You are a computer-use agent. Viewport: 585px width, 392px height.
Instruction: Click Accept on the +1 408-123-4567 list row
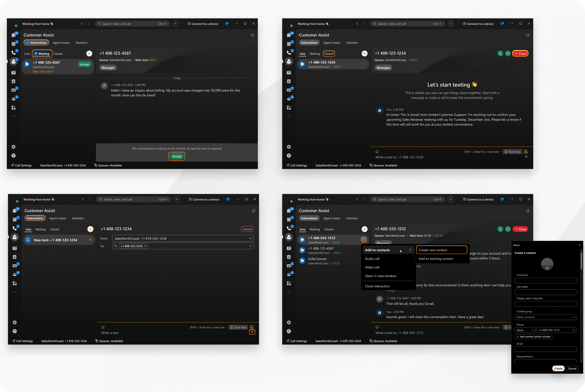[x=84, y=65]
